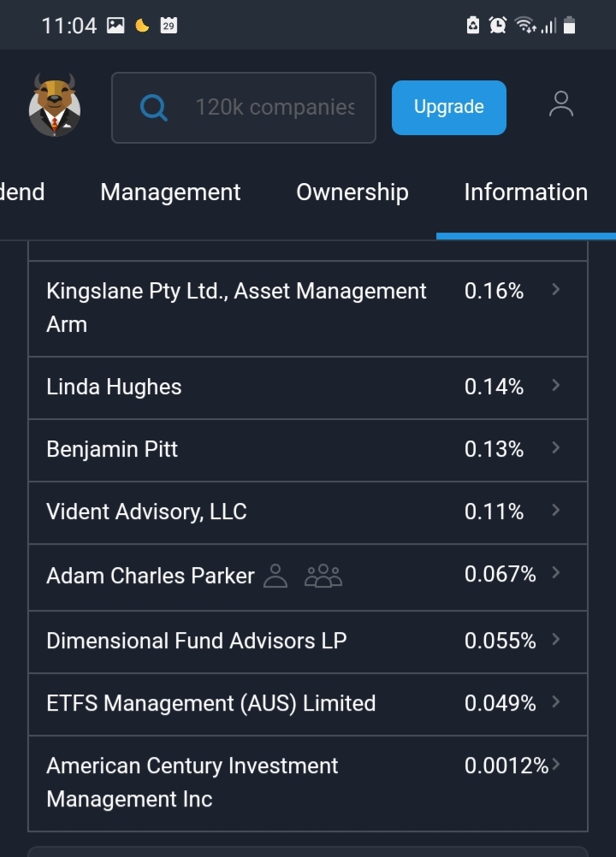
Task: Tap the alarm clock status icon
Action: click(x=497, y=25)
